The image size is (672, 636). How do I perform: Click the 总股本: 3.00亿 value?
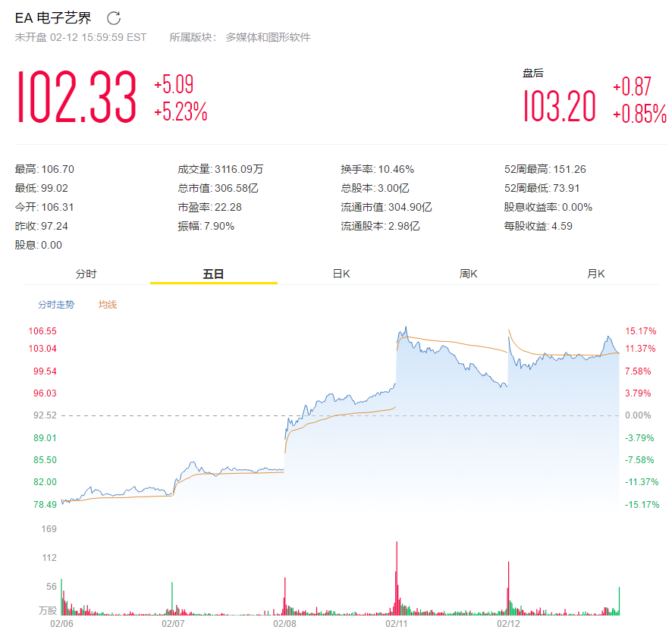click(375, 188)
